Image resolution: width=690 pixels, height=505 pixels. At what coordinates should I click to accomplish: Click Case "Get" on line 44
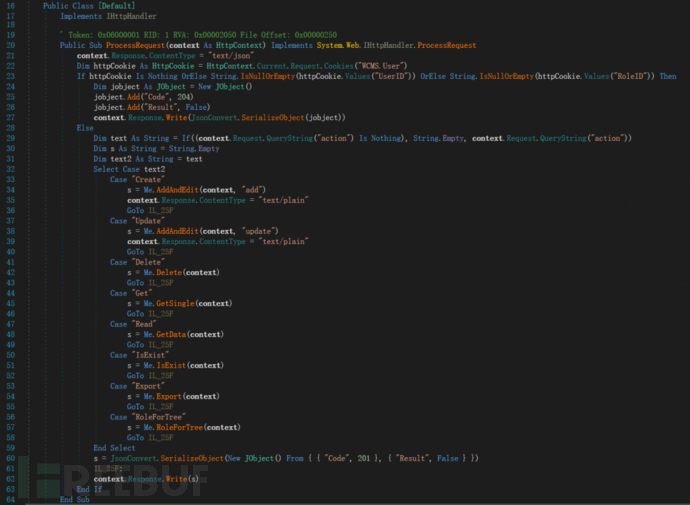tap(131, 293)
